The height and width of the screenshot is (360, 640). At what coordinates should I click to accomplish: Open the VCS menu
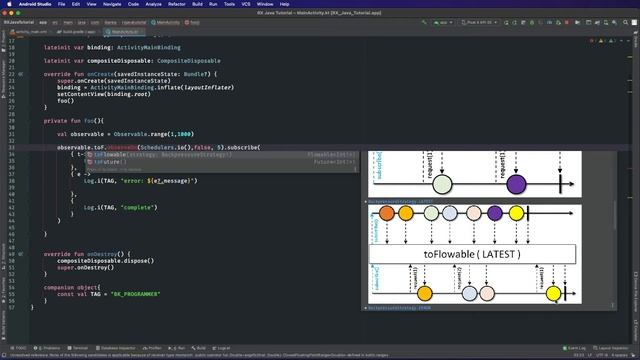[246, 4]
